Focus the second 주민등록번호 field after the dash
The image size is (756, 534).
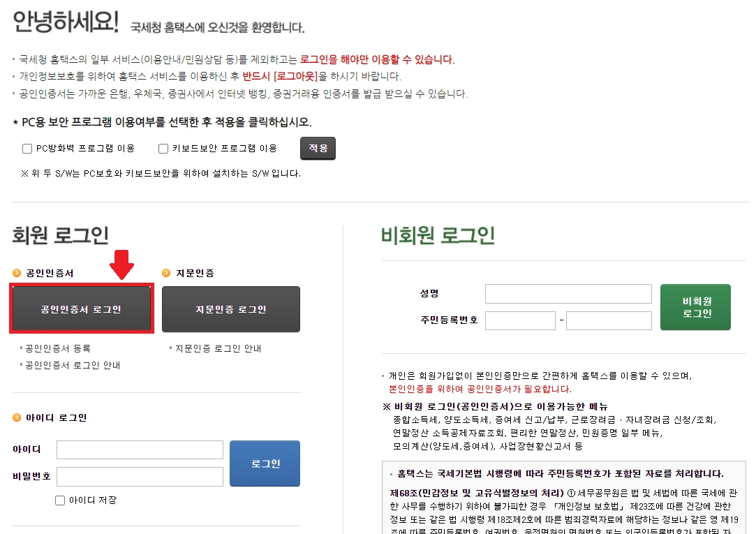pyautogui.click(x=609, y=320)
